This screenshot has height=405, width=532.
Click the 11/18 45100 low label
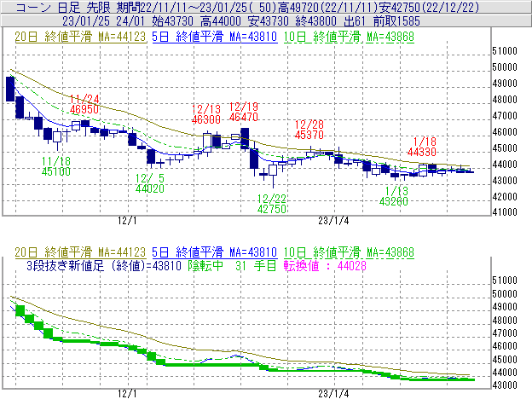click(x=56, y=166)
